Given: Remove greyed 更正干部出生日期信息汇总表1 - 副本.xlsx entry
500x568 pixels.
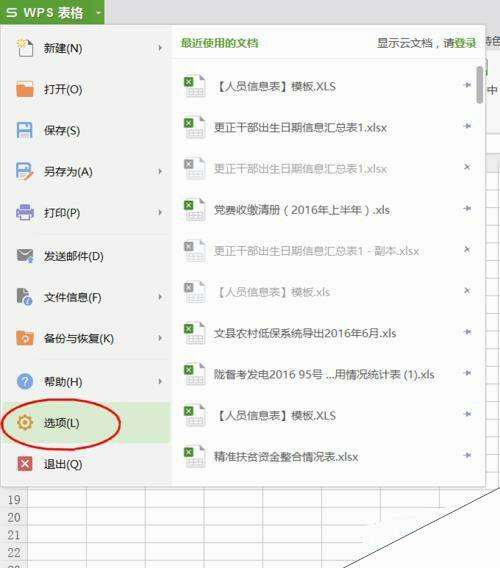Looking at the screenshot, I should [x=467, y=249].
